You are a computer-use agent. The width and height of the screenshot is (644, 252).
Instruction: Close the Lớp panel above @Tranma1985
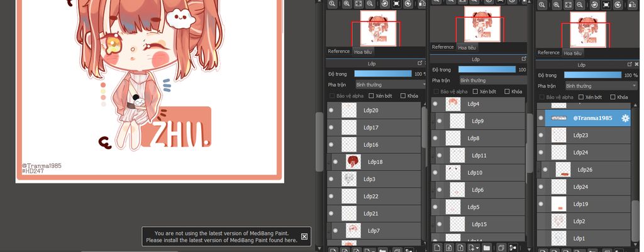[636, 65]
